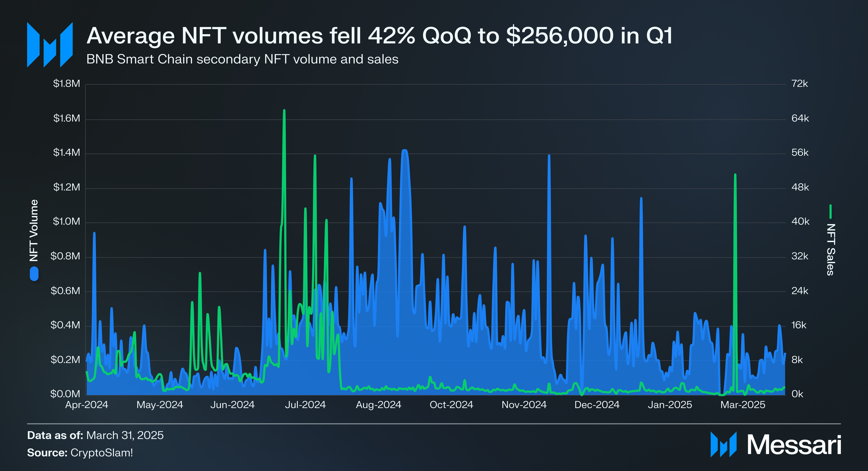Click the Apr-2024 x-axis label
868x471 pixels.
pos(87,405)
